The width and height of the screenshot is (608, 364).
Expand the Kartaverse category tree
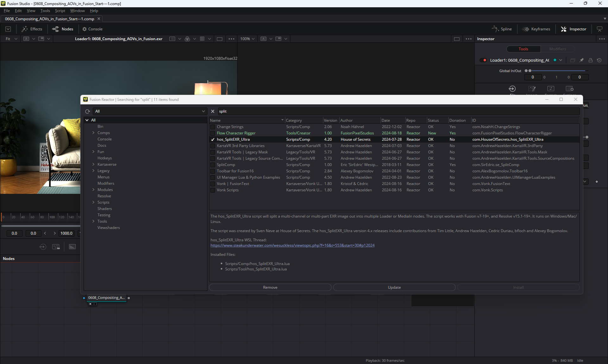(x=93, y=164)
